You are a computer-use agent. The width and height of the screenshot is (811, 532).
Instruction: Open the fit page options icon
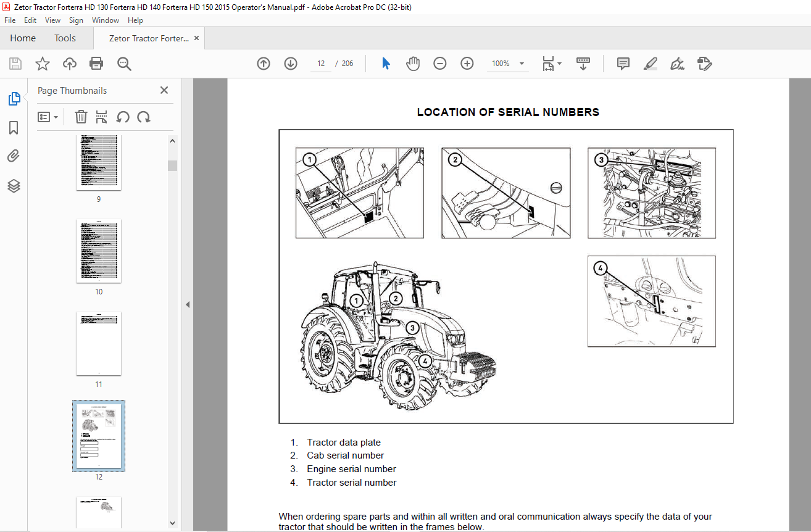click(x=548, y=64)
